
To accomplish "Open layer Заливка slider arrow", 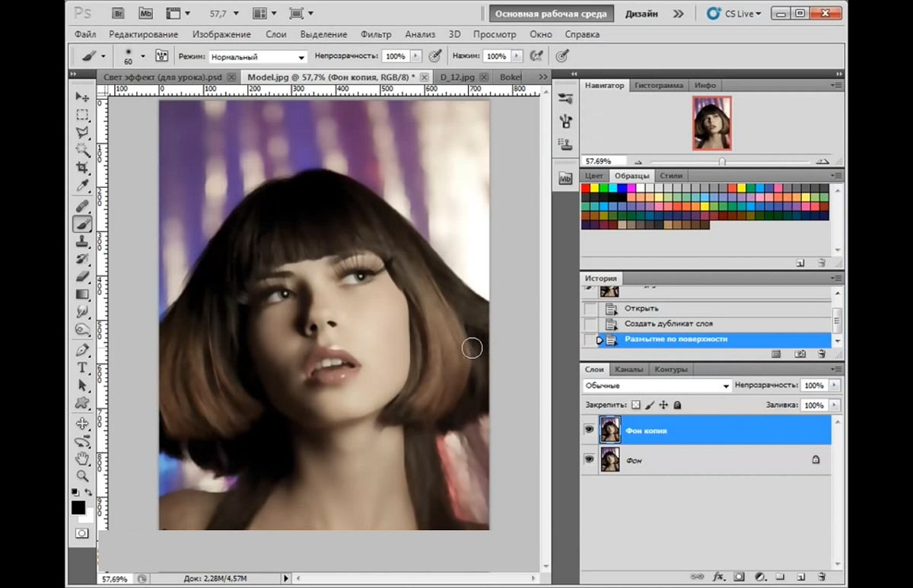I will pyautogui.click(x=835, y=405).
